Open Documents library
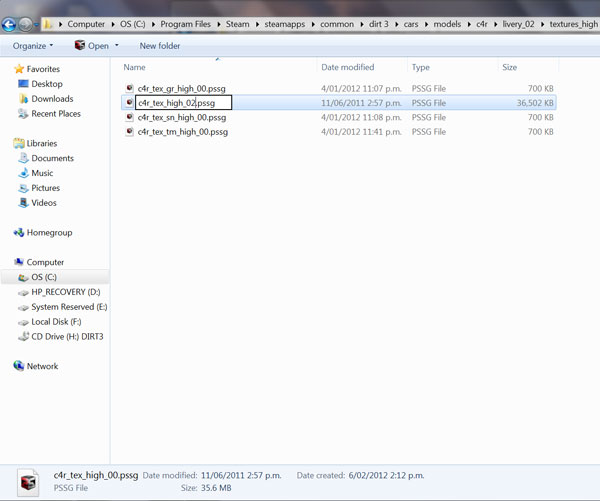The image size is (600, 501). 52,158
